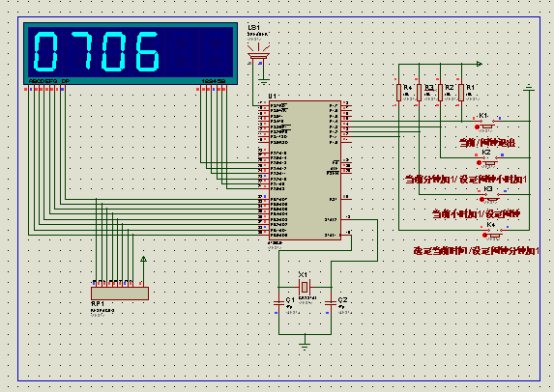This screenshot has height=392, width=554.
Task: Toggle the K3 push button switch
Action: click(x=490, y=198)
